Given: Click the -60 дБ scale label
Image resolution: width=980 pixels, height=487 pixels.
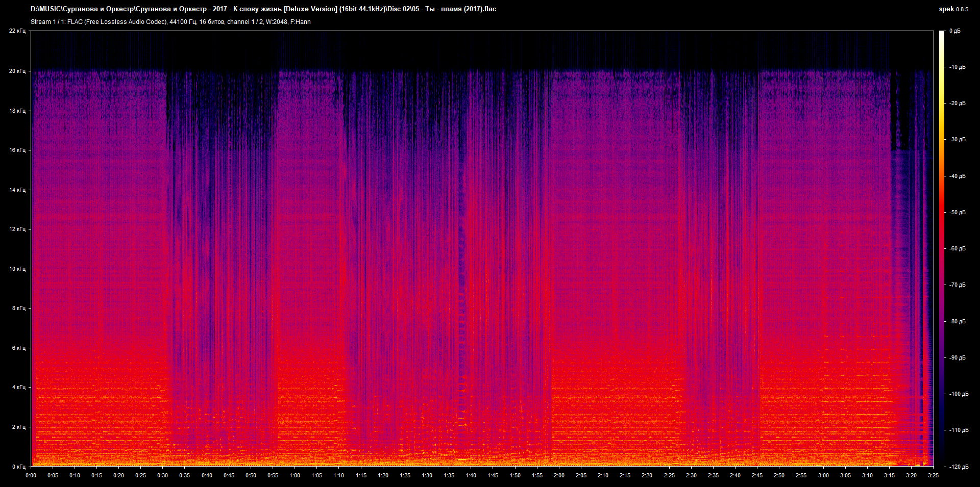Looking at the screenshot, I should (957, 249).
